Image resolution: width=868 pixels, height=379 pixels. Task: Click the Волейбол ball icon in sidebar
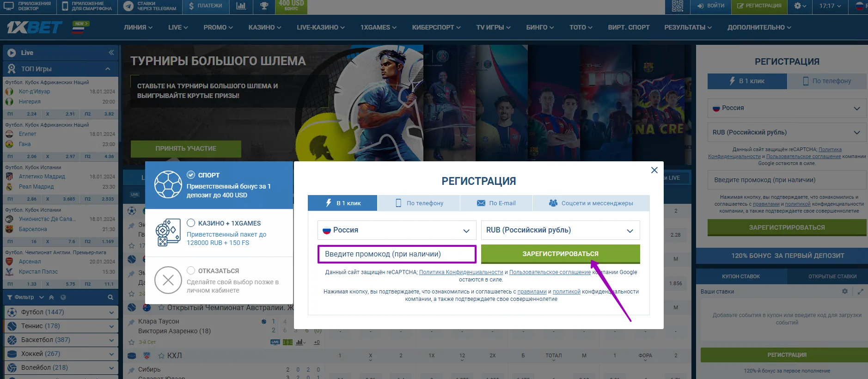pyautogui.click(x=12, y=368)
